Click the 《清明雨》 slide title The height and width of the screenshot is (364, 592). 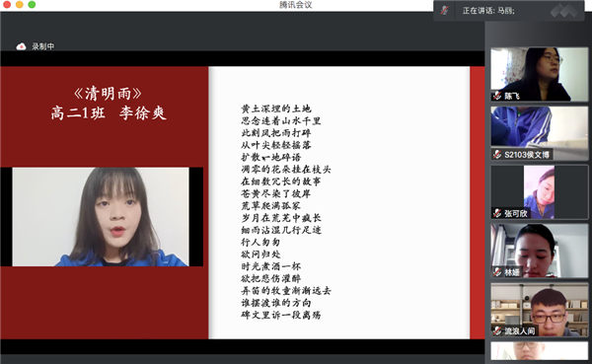coord(108,94)
